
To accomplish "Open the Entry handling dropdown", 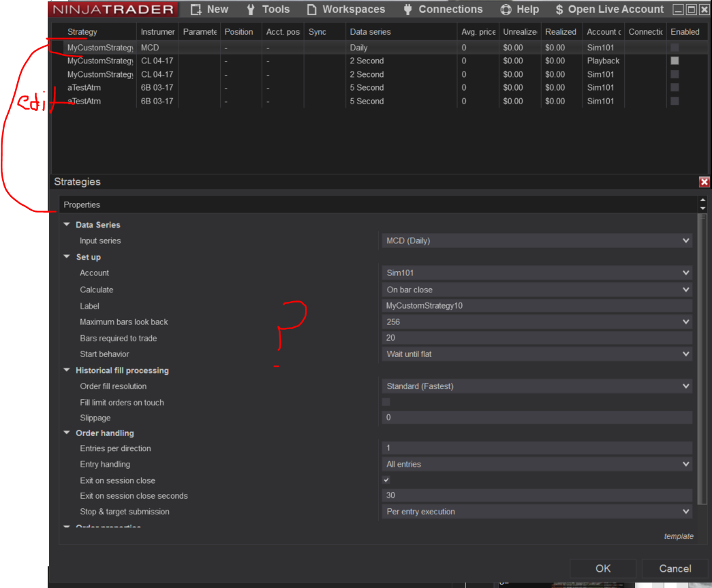I will 537,464.
